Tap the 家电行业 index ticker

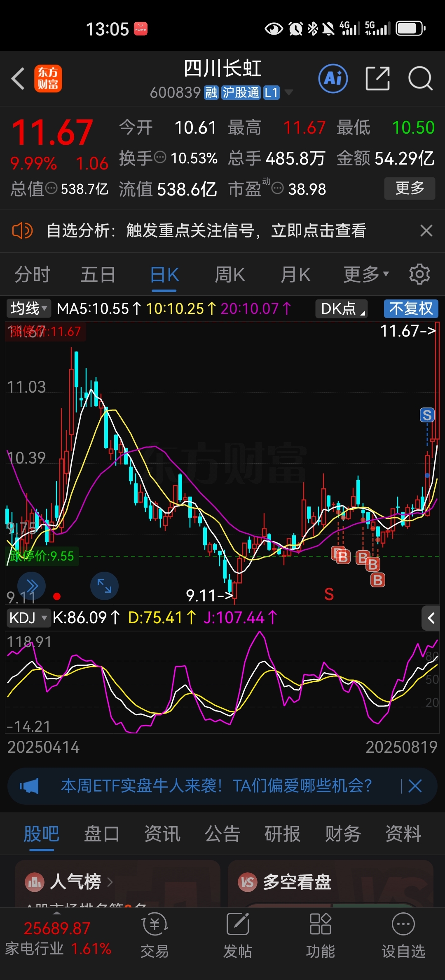pos(58,938)
